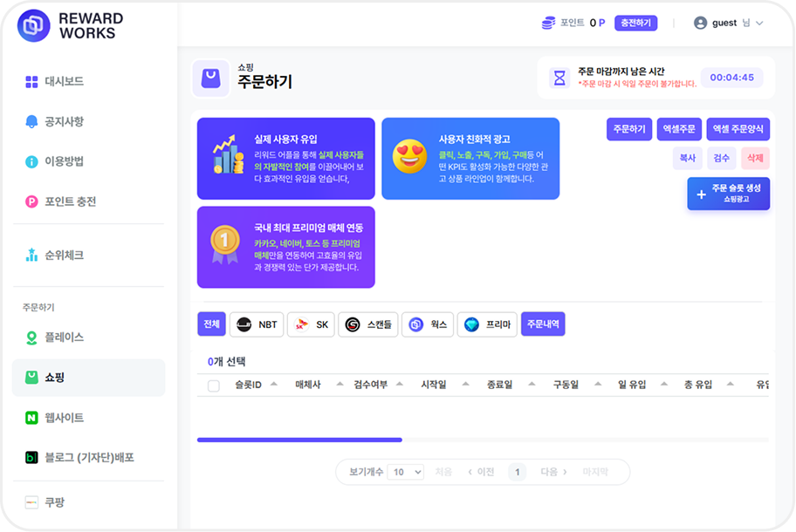Click the 공지사항 bell icon
The height and width of the screenshot is (532, 796).
point(32,121)
